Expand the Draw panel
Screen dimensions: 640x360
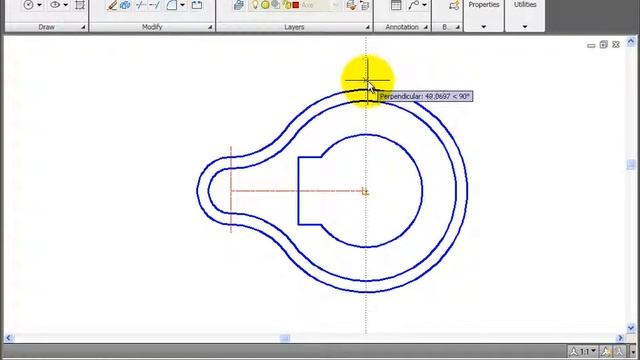pyautogui.click(x=83, y=27)
